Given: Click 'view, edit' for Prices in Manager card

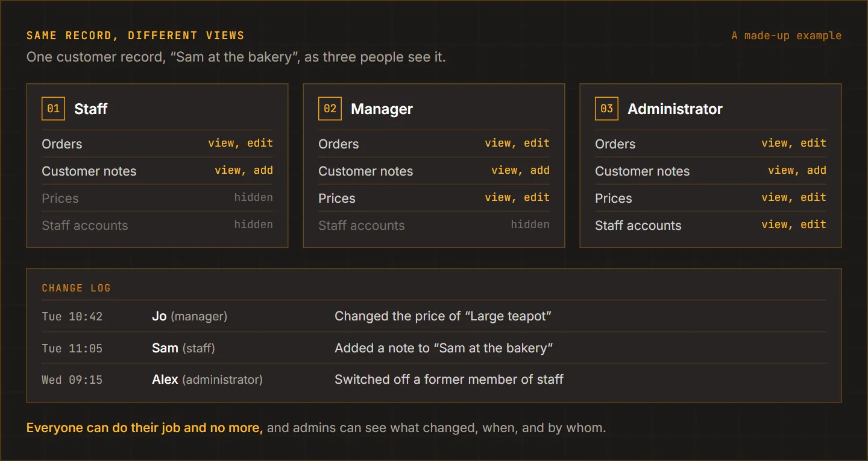Looking at the screenshot, I should [517, 197].
